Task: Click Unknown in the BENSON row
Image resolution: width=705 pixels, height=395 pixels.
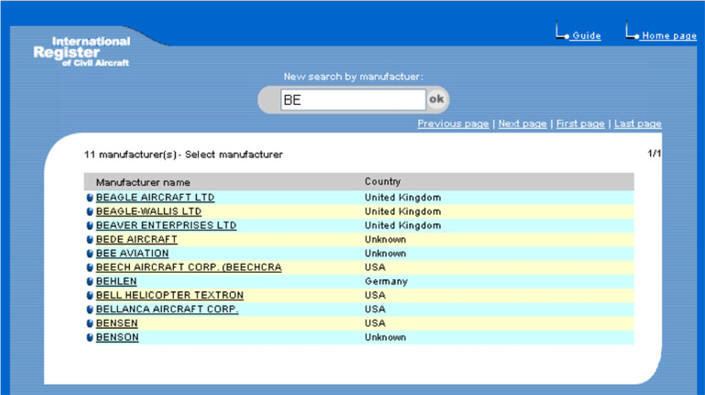Action: click(385, 337)
